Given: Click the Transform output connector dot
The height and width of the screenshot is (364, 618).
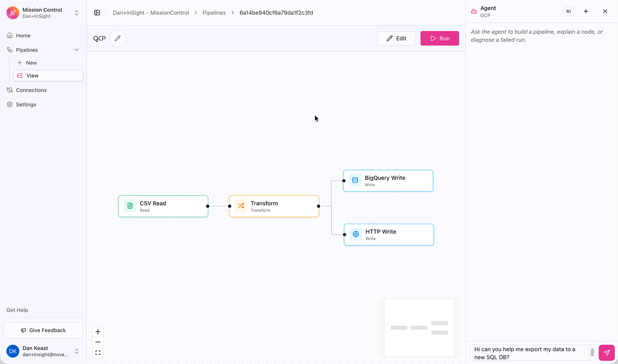Looking at the screenshot, I should (x=319, y=206).
